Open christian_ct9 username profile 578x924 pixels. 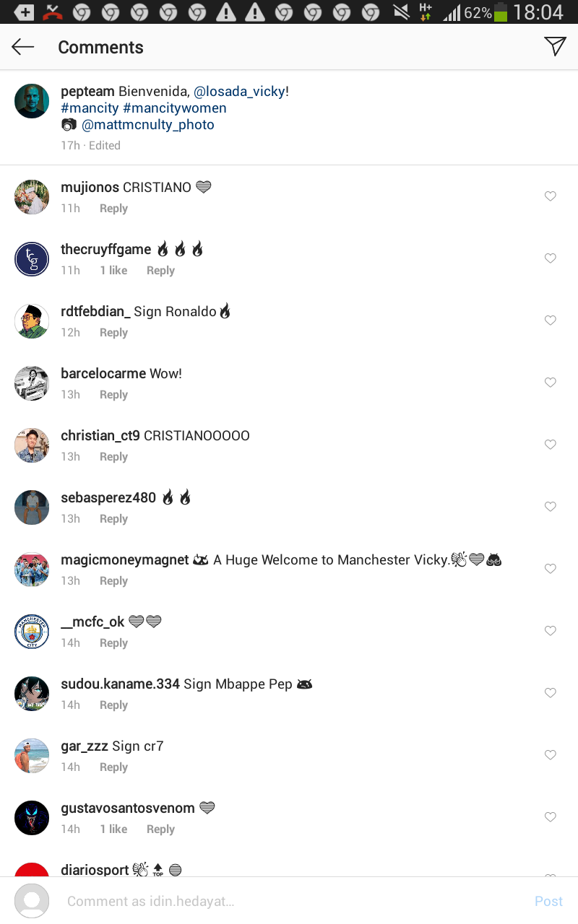(x=100, y=435)
